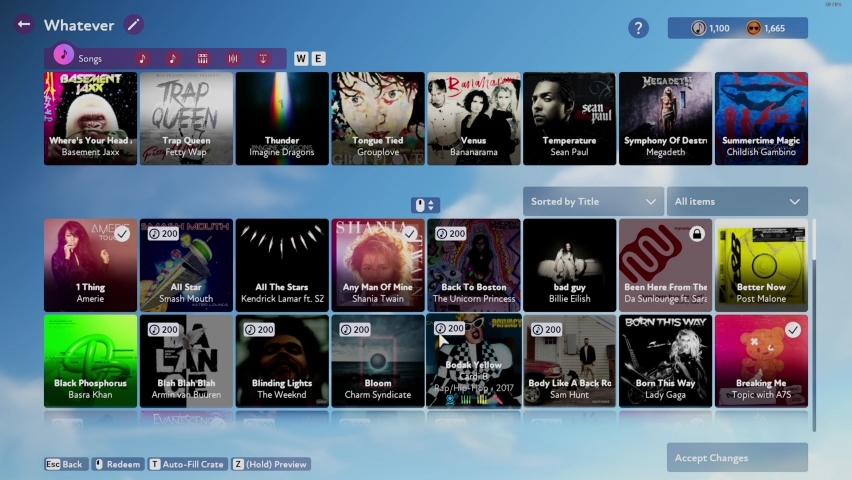The image size is (852, 480).
Task: Click Auto-Fill Crate button
Action: tap(187, 464)
